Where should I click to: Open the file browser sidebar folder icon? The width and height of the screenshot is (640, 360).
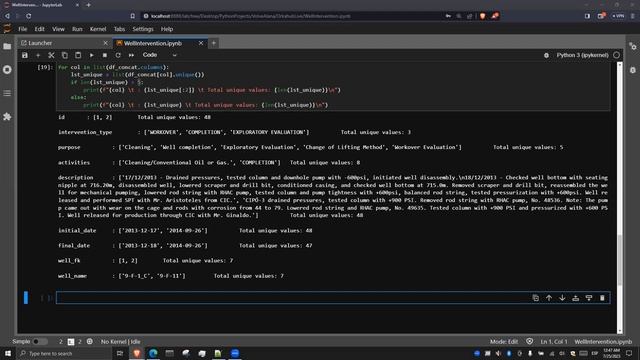click(x=7, y=47)
